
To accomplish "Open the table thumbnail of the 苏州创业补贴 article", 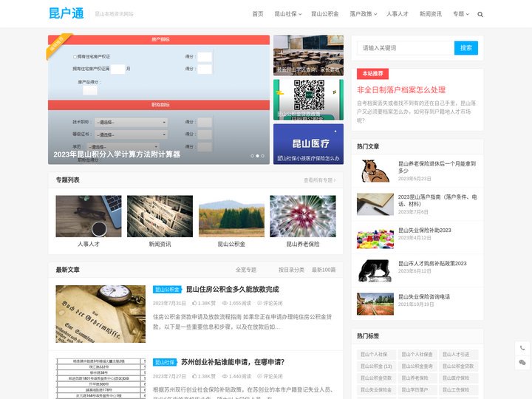I will (x=100, y=378).
